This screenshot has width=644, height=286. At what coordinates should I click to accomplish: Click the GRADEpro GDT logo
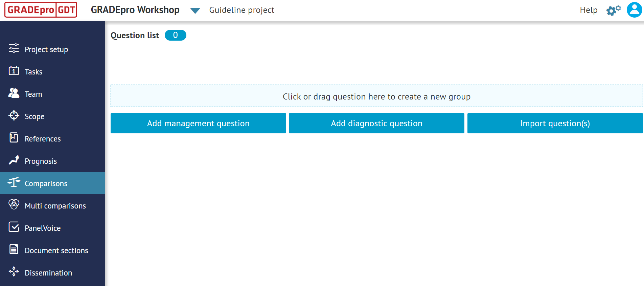click(x=41, y=10)
